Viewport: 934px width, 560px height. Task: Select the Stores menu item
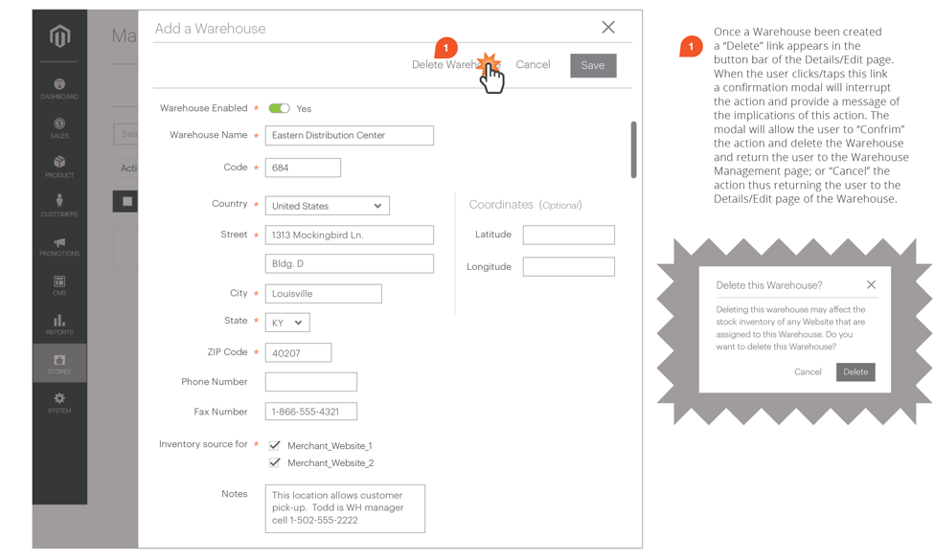[x=59, y=363]
